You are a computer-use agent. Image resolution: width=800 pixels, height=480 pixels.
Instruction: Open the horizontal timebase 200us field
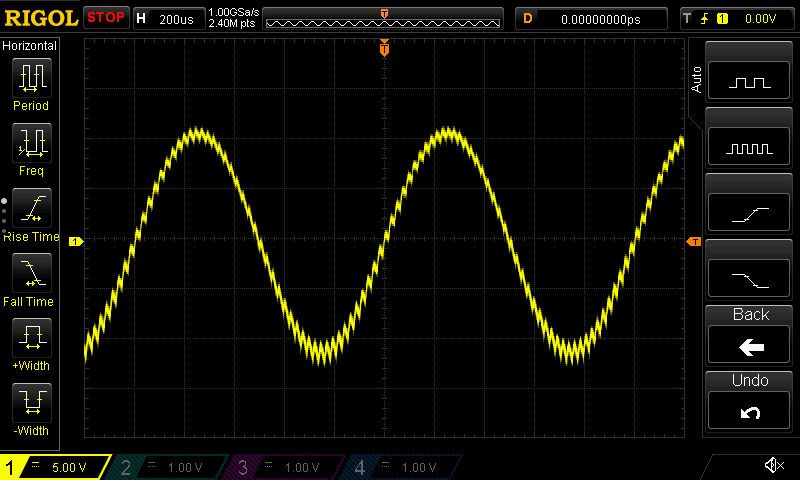[x=169, y=19]
